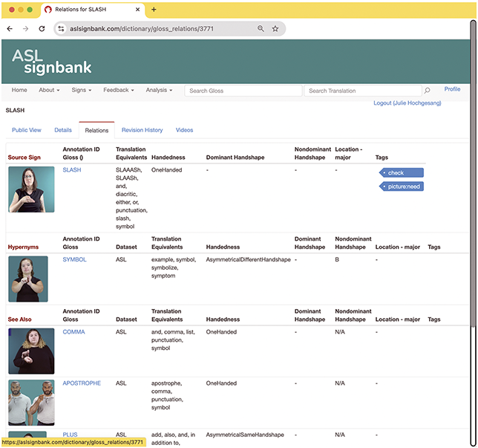Image resolution: width=478 pixels, height=448 pixels.
Task: Click ASL dataset cell in SYMBOL row
Action: 121,259
